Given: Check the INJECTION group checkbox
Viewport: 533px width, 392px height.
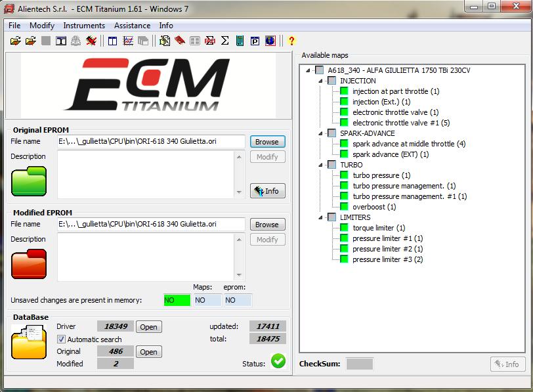Looking at the screenshot, I should (331, 81).
